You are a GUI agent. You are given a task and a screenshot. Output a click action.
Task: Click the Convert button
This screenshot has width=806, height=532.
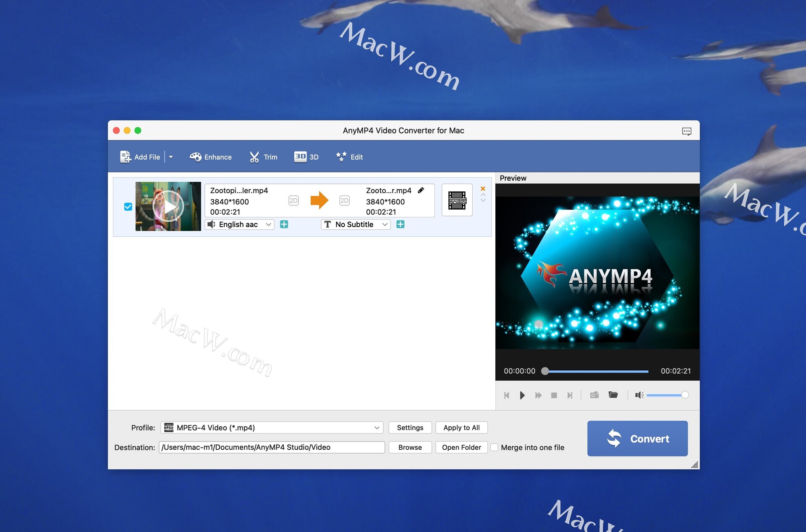pyautogui.click(x=637, y=439)
